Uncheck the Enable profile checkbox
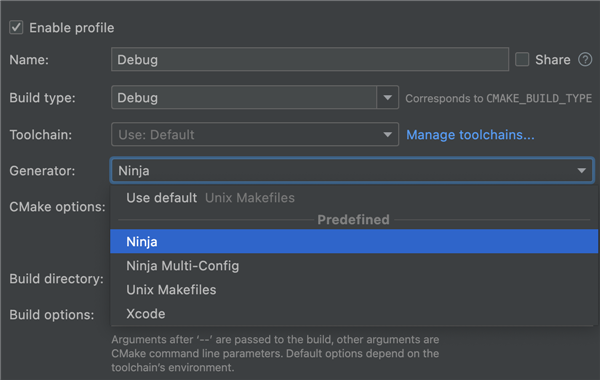 click(x=16, y=28)
